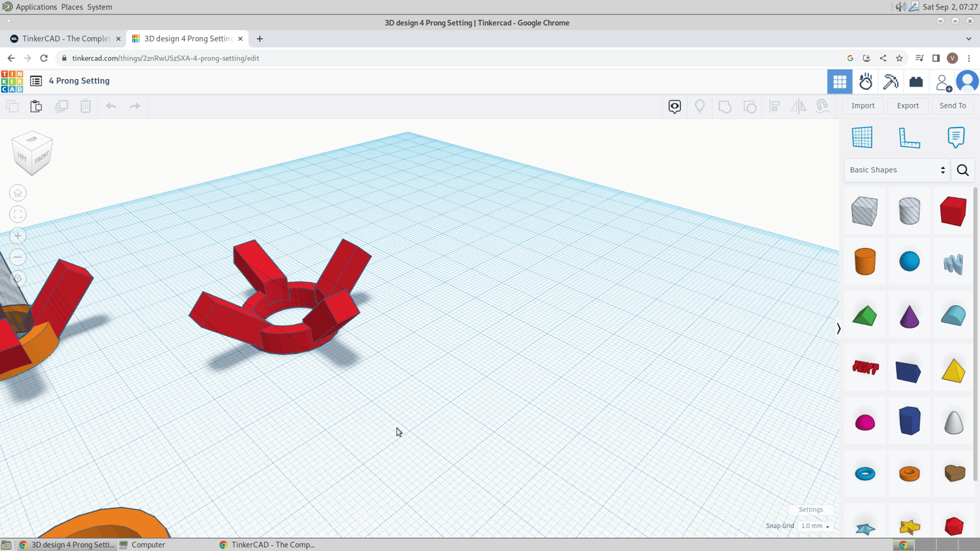
Task: Select the striped hole Box shape
Action: pos(865,211)
